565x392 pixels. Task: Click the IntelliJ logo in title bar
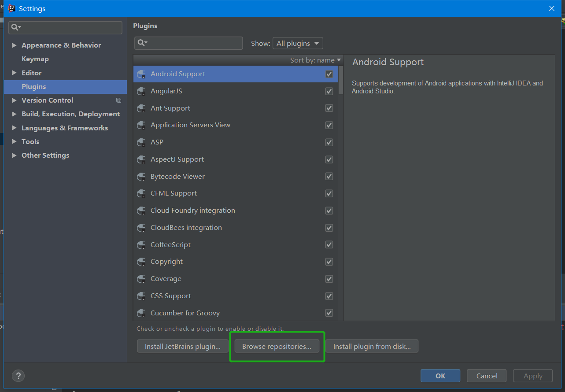[x=12, y=8]
